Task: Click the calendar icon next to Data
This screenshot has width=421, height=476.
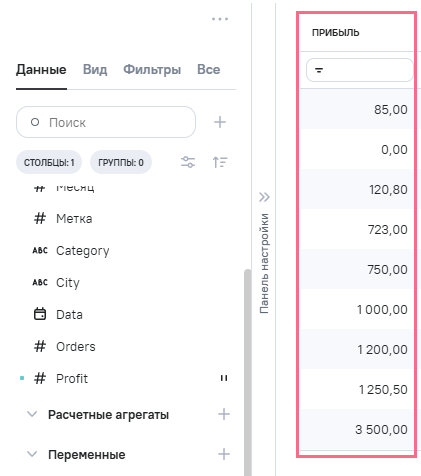Action: pos(40,314)
